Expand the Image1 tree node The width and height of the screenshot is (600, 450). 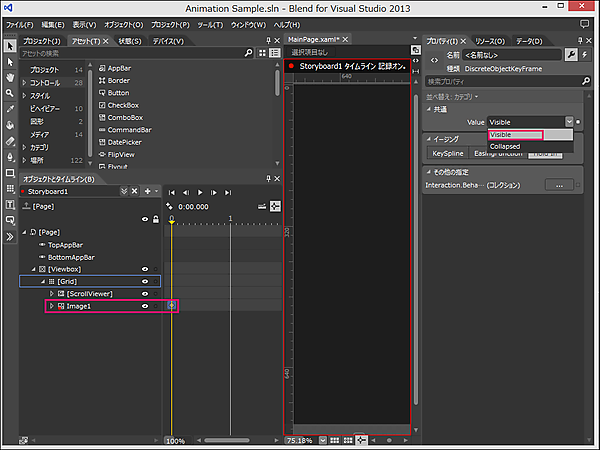point(51,306)
